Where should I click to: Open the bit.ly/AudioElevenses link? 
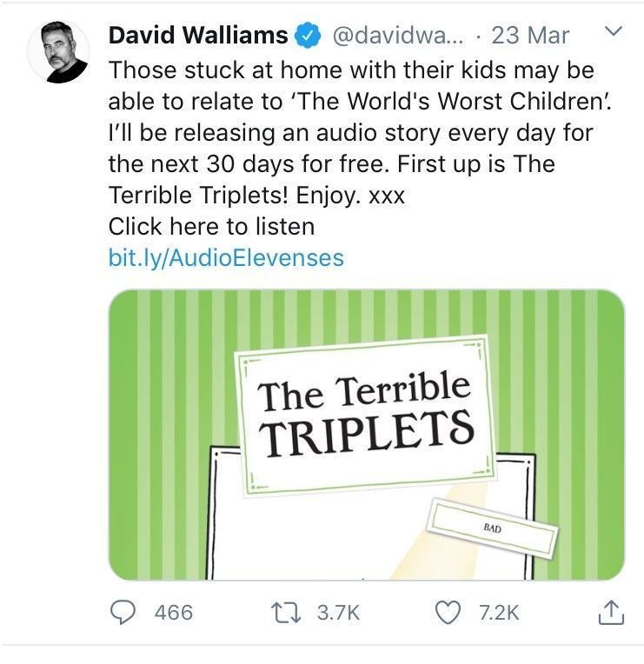pos(226,258)
